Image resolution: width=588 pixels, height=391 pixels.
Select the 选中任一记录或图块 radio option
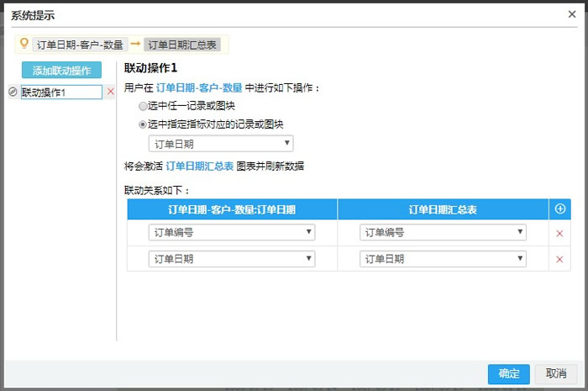point(143,106)
